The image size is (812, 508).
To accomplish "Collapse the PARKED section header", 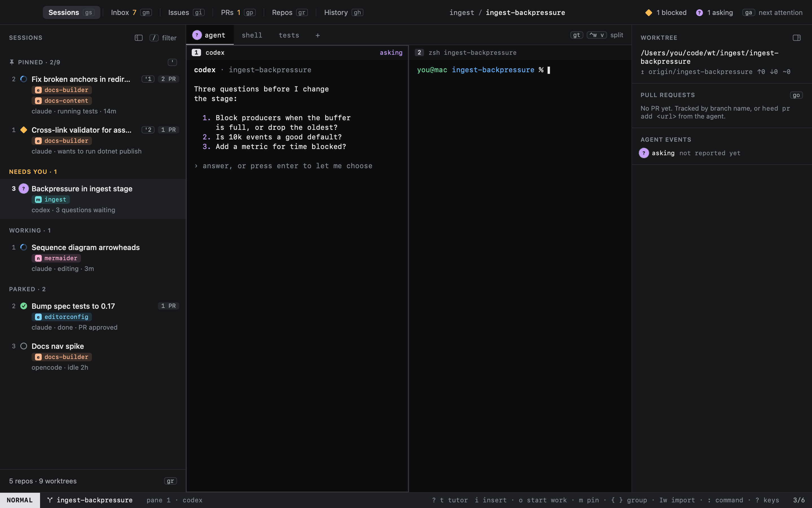I will pyautogui.click(x=27, y=289).
